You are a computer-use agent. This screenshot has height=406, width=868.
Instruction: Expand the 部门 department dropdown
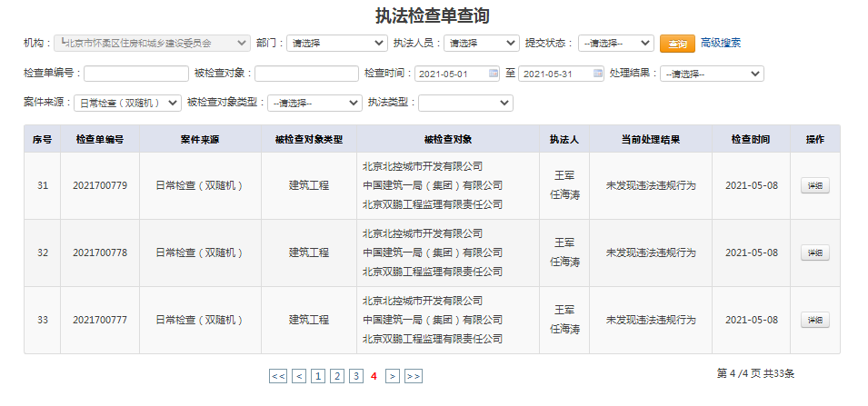click(337, 44)
